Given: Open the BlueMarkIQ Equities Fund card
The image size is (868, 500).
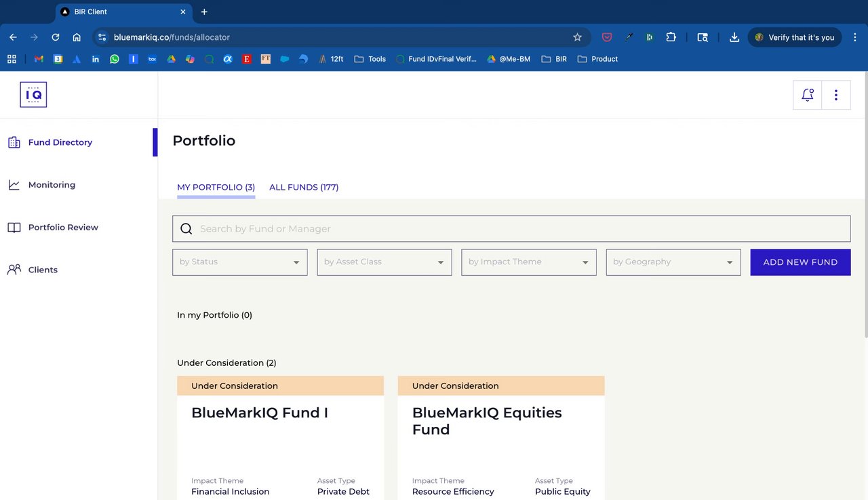Looking at the screenshot, I should coord(501,438).
